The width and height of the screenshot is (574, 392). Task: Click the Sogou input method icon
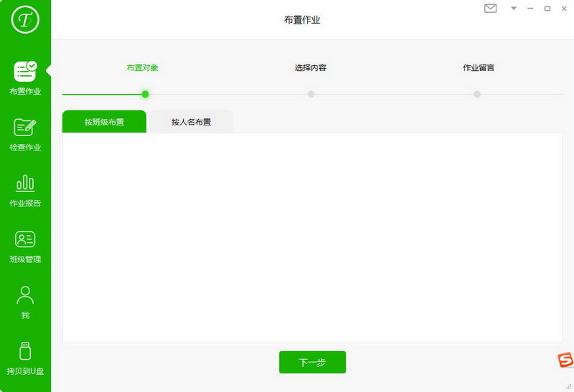(x=565, y=360)
